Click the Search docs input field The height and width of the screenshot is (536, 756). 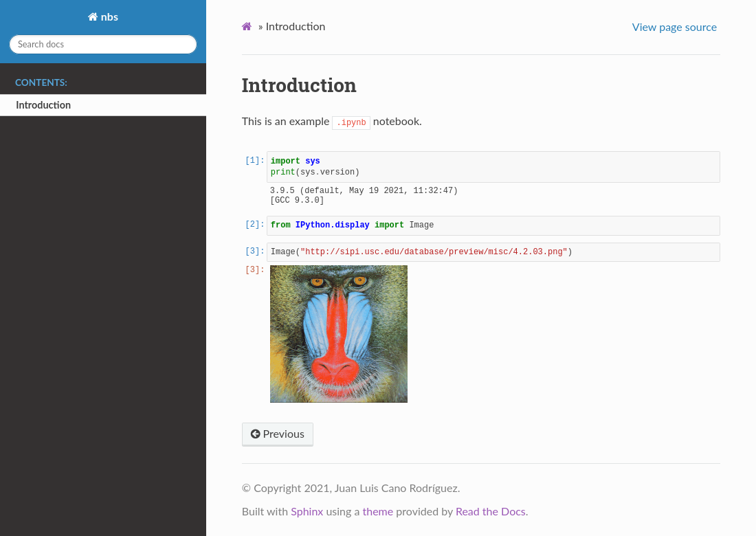tap(103, 45)
